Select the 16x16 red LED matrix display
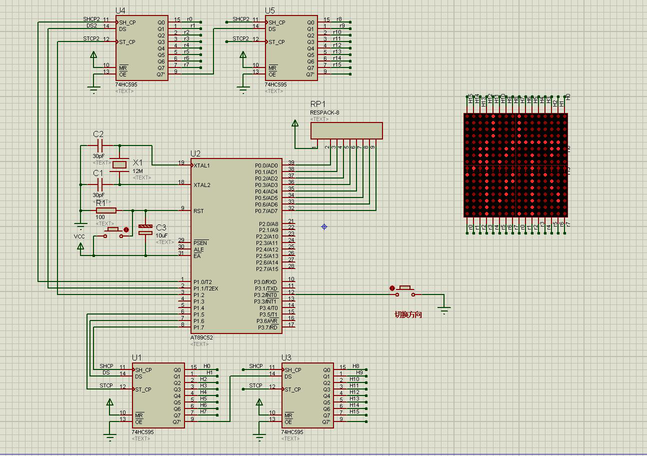Screen dimensions: 647x456 (x=516, y=165)
